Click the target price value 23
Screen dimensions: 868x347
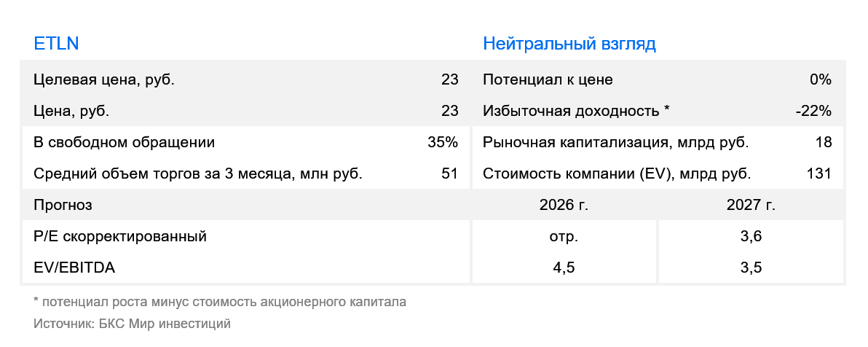click(x=450, y=79)
